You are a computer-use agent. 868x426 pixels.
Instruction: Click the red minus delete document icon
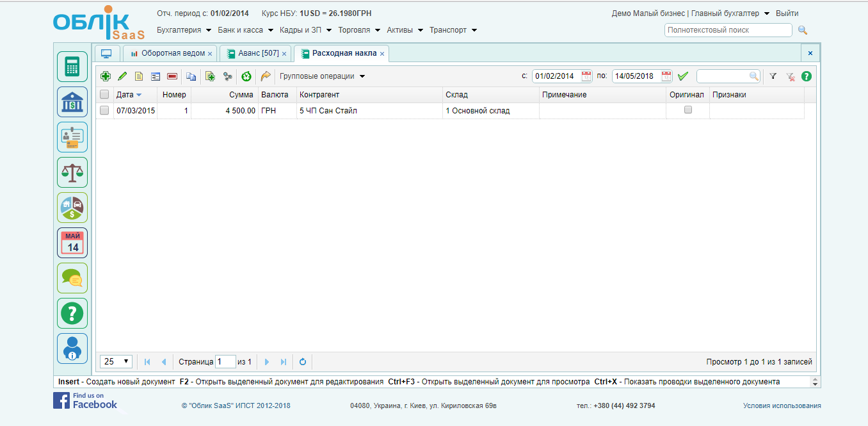[172, 76]
